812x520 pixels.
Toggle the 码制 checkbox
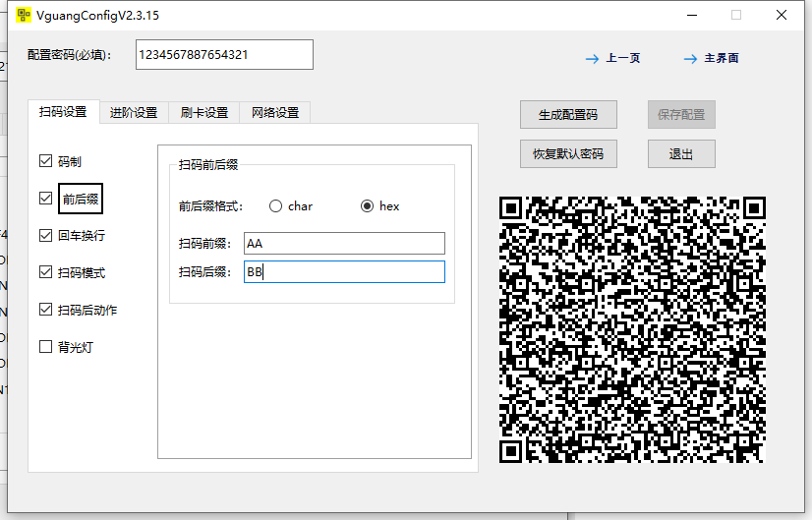[45, 161]
